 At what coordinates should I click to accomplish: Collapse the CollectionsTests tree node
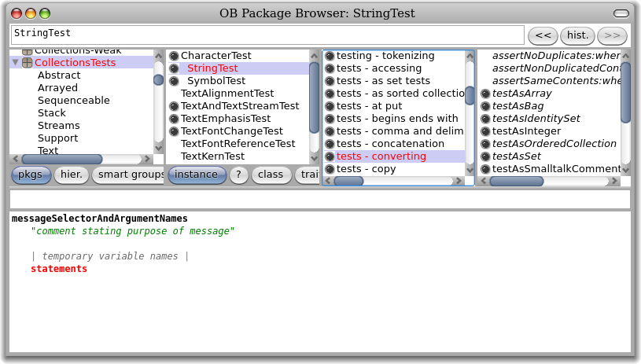click(15, 63)
